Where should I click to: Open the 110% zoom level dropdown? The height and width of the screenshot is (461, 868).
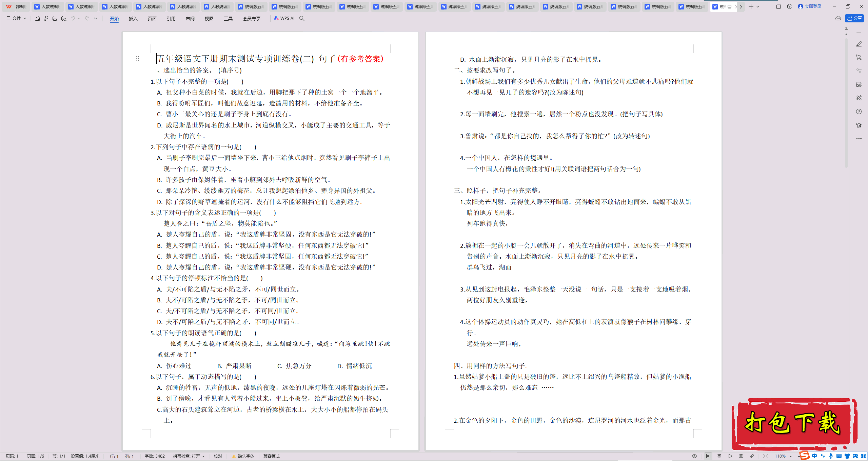[x=783, y=456]
